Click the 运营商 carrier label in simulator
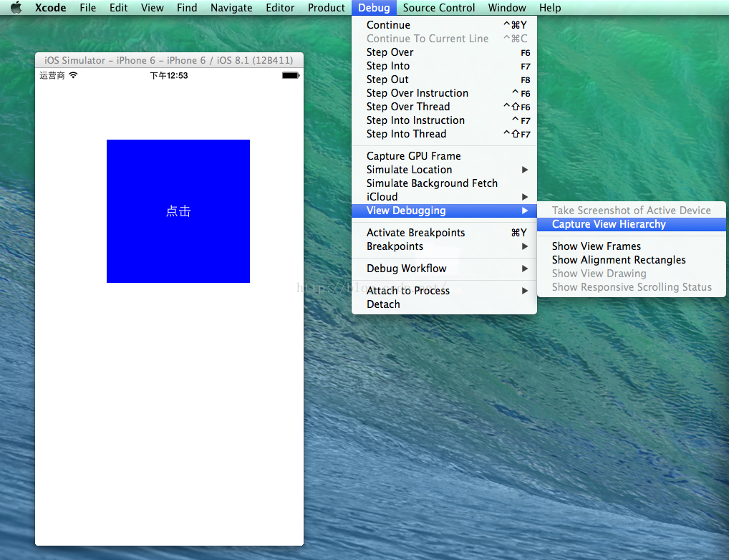This screenshot has height=560, width=729. click(52, 75)
